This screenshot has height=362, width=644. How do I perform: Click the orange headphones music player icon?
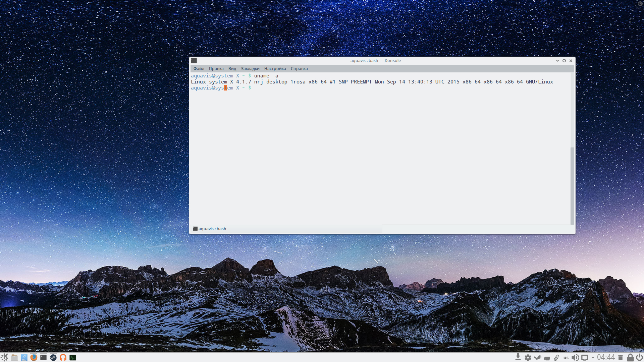click(x=63, y=357)
